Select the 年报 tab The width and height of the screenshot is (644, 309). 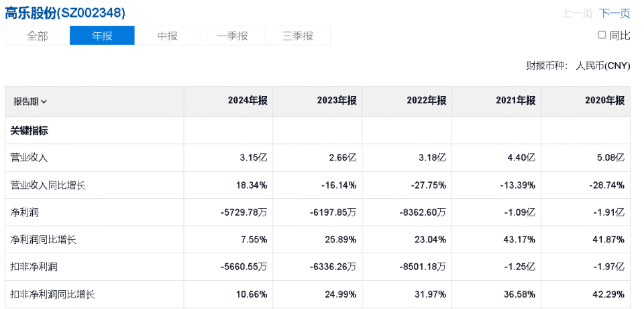tap(102, 36)
